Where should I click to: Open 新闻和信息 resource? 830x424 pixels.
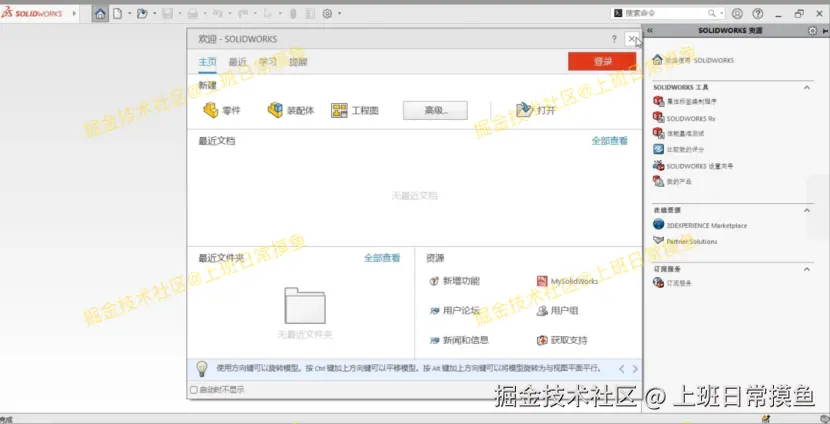click(459, 340)
